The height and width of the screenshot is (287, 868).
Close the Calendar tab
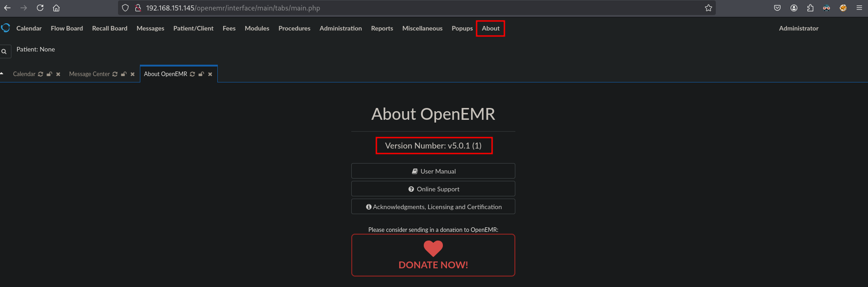58,74
